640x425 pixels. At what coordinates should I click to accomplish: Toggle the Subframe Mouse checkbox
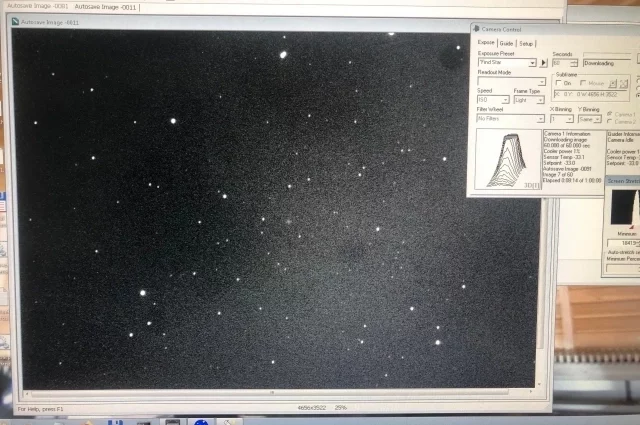[x=583, y=83]
